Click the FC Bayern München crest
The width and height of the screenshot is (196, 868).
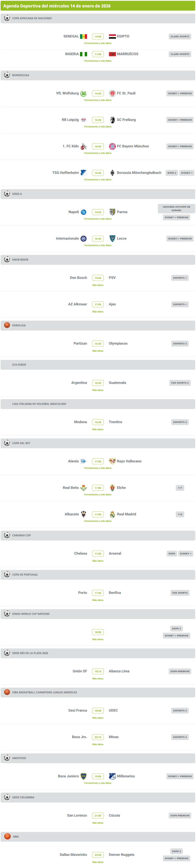click(x=112, y=146)
